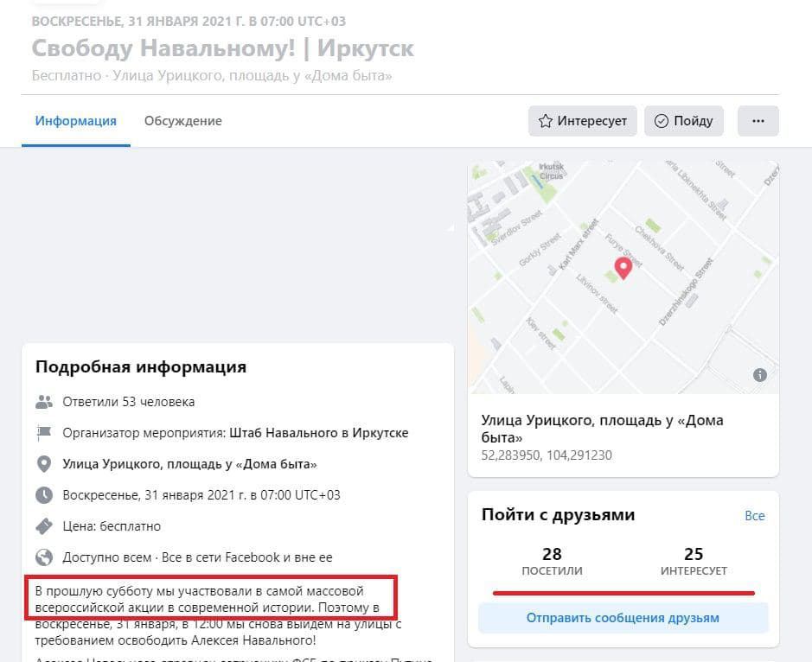Click the Пойду button

683,121
